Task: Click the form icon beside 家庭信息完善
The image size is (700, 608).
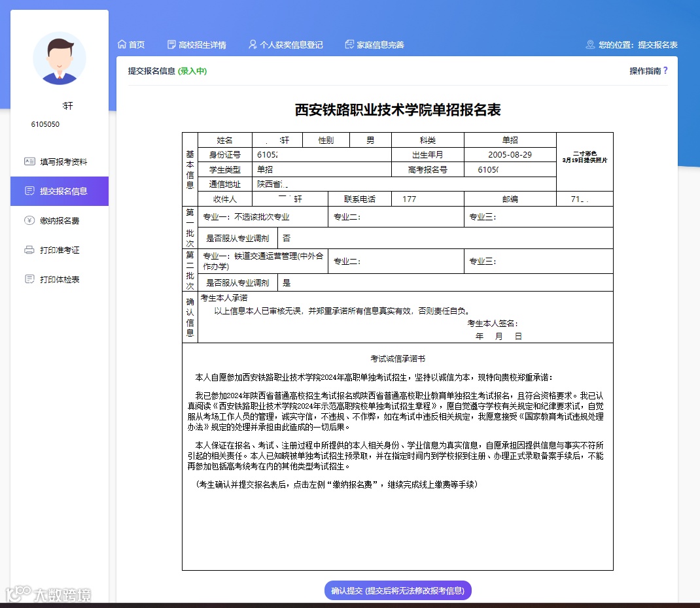Action: click(349, 44)
